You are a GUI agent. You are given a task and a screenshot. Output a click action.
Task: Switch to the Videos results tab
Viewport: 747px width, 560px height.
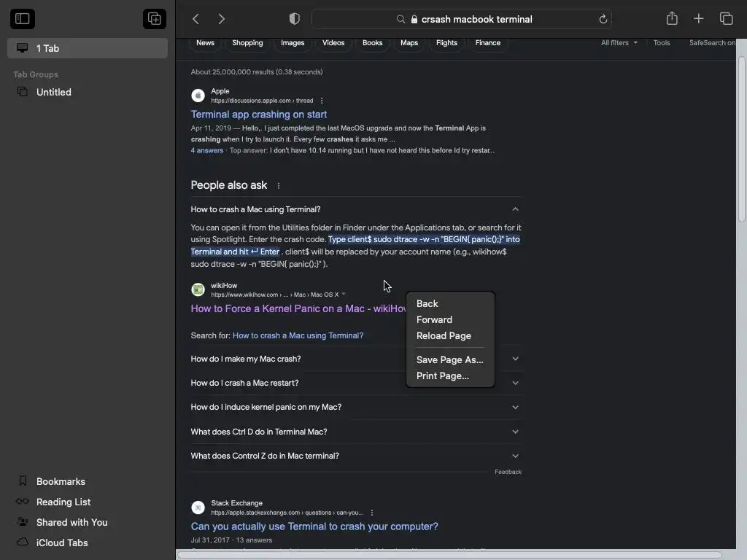(333, 43)
